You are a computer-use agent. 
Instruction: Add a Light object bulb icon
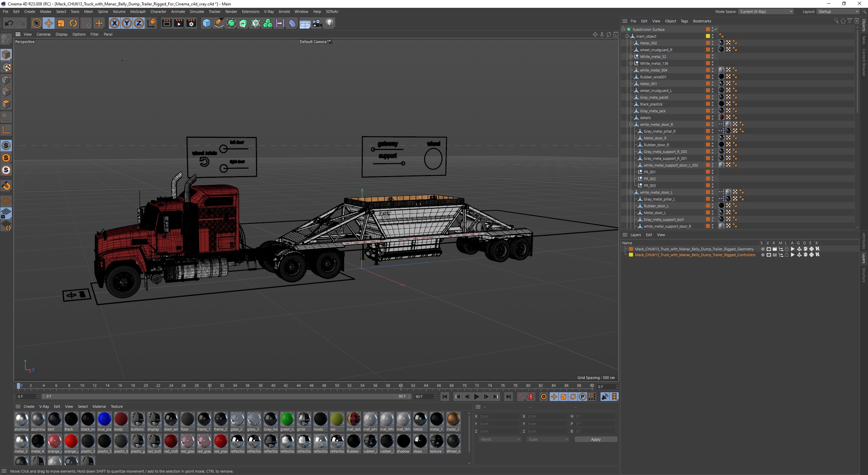click(x=329, y=23)
